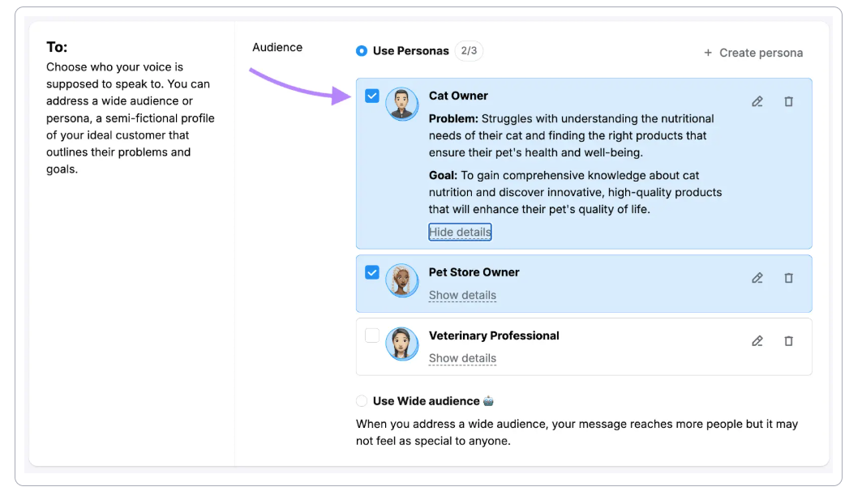This screenshot has height=504, width=862.
Task: Click the Cat Owner avatar picture
Action: point(401,104)
